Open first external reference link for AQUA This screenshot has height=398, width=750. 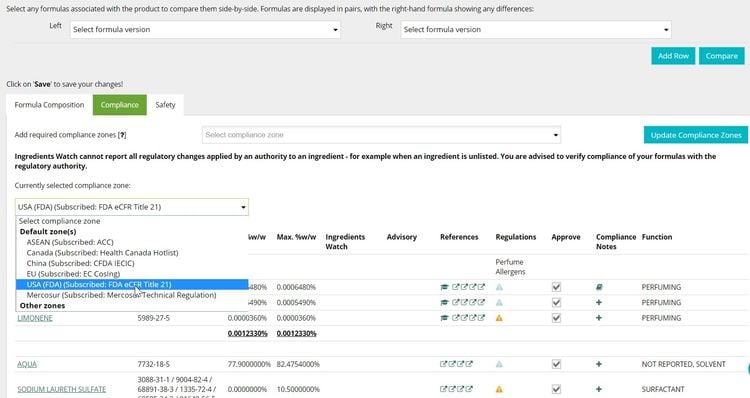tap(443, 364)
